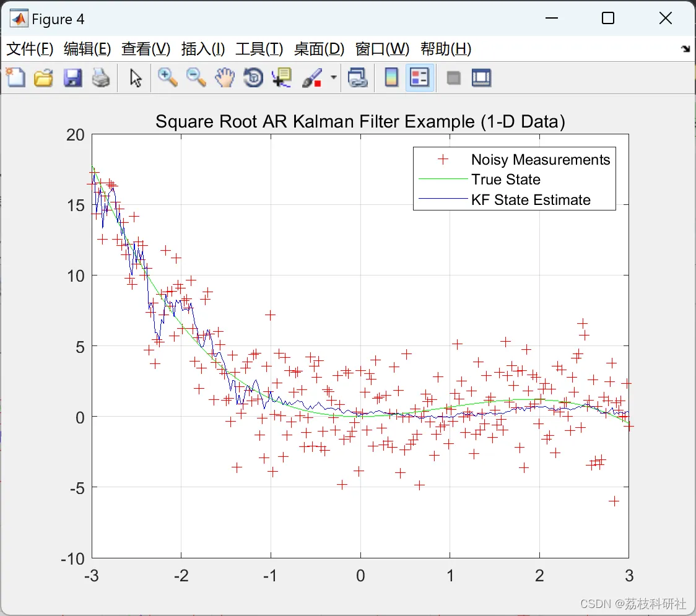
Task: Enable the Data Cursor tool
Action: (282, 77)
